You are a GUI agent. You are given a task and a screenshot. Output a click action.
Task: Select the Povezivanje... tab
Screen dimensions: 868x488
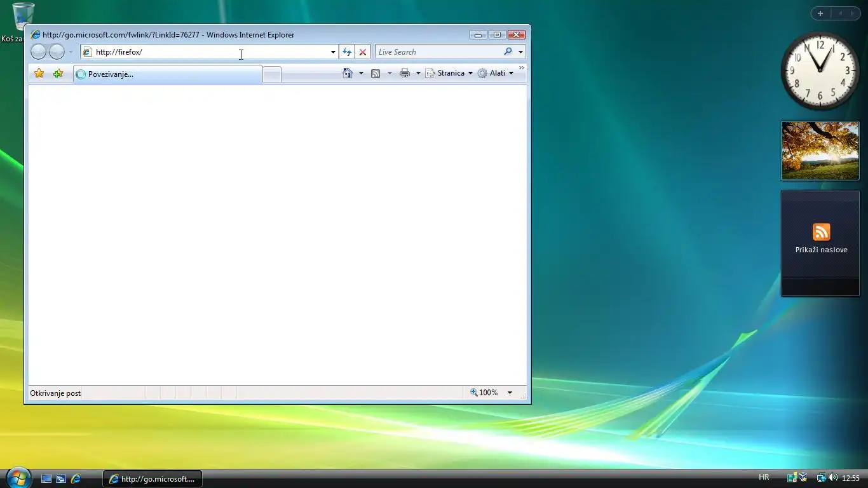pyautogui.click(x=168, y=74)
